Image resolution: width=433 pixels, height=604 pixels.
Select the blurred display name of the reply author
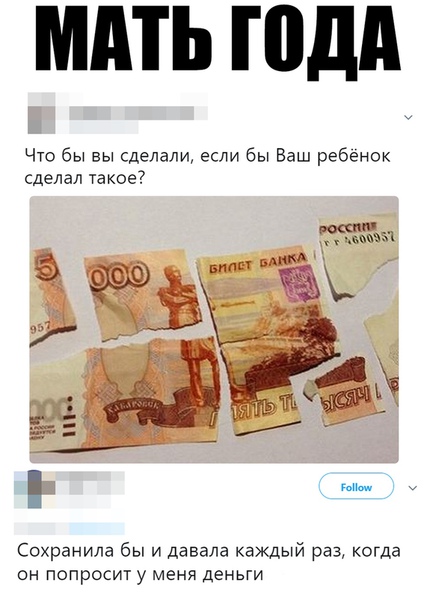(x=83, y=483)
